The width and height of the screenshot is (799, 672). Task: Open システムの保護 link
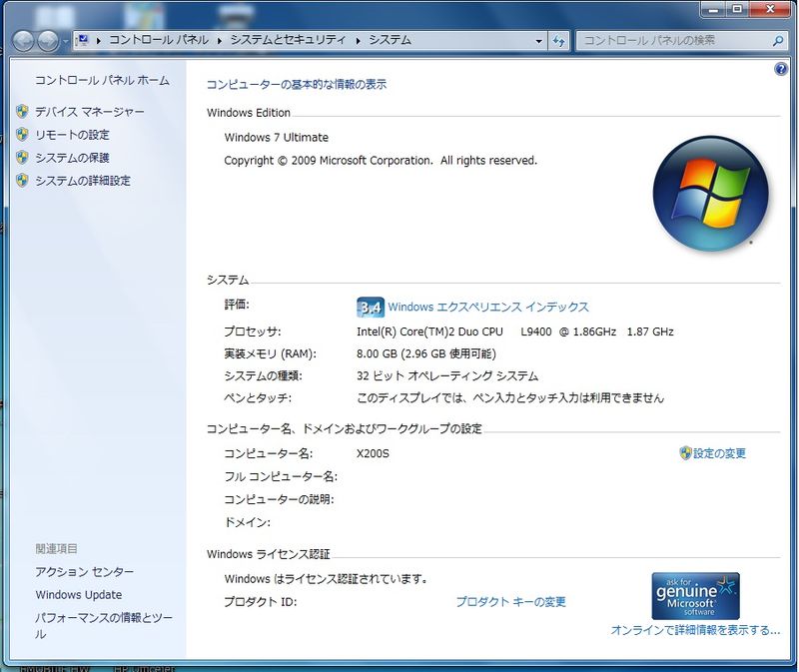pyautogui.click(x=72, y=158)
